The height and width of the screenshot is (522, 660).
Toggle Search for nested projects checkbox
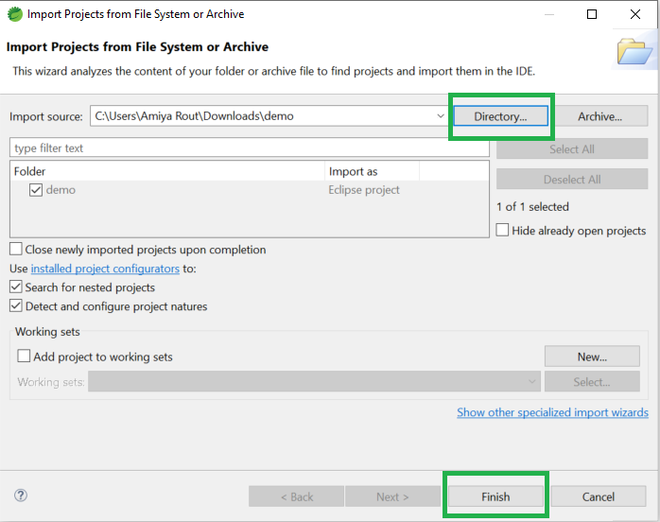[x=16, y=288]
